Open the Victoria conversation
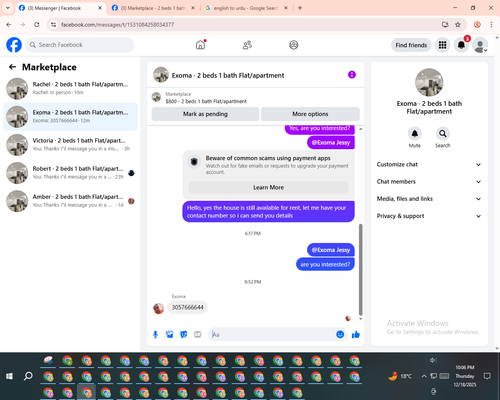Screen dimensions: 500x400 [70, 145]
